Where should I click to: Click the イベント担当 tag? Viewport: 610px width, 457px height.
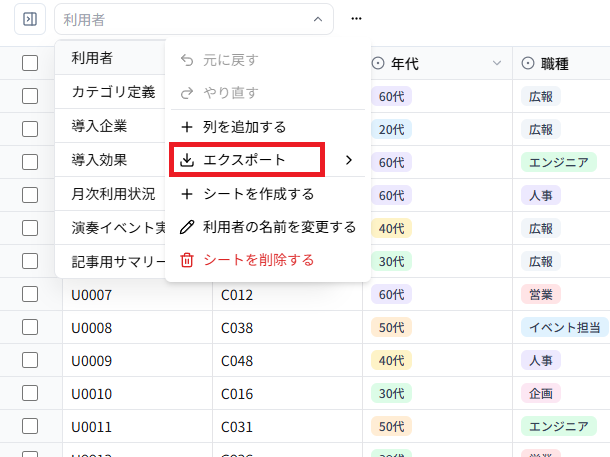tap(565, 327)
